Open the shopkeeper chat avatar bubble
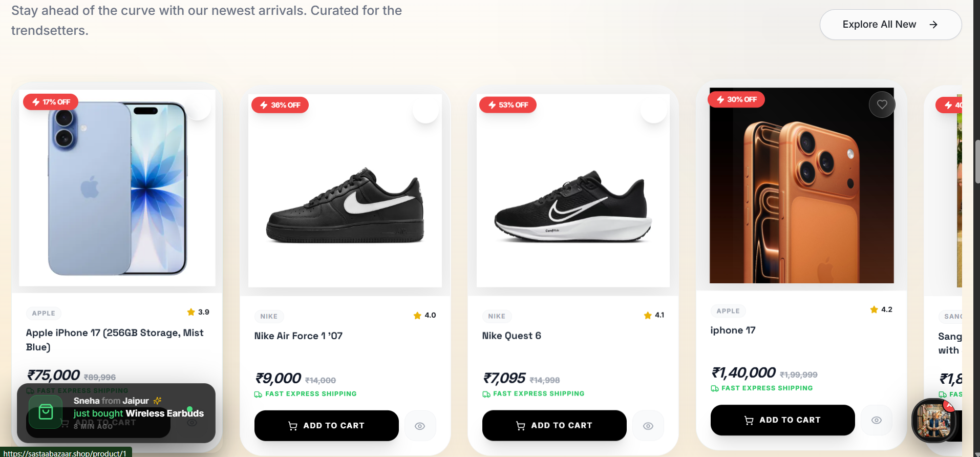This screenshot has width=980, height=457. (933, 421)
